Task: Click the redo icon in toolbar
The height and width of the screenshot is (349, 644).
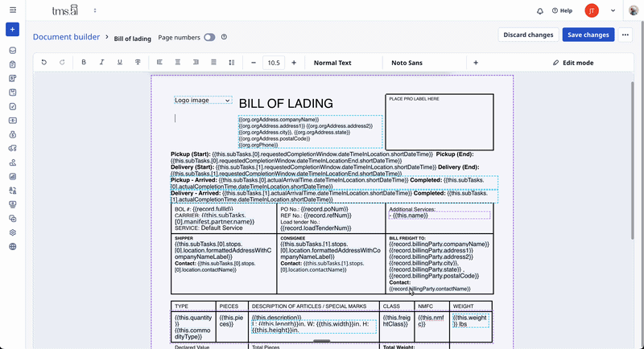Action: (x=62, y=63)
